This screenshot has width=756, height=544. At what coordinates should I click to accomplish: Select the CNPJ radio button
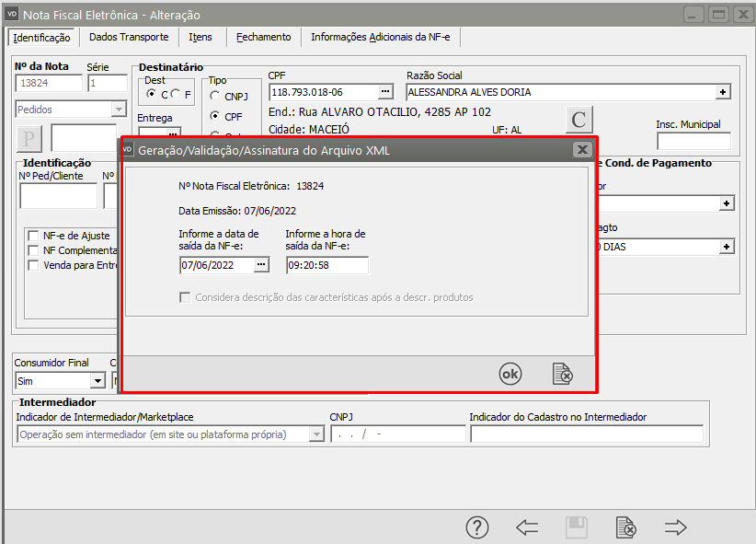215,96
